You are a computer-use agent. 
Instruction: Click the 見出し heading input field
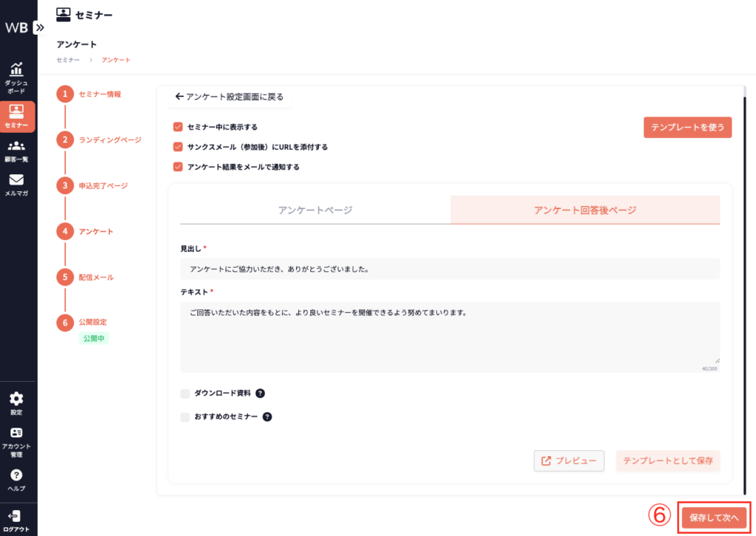450,269
